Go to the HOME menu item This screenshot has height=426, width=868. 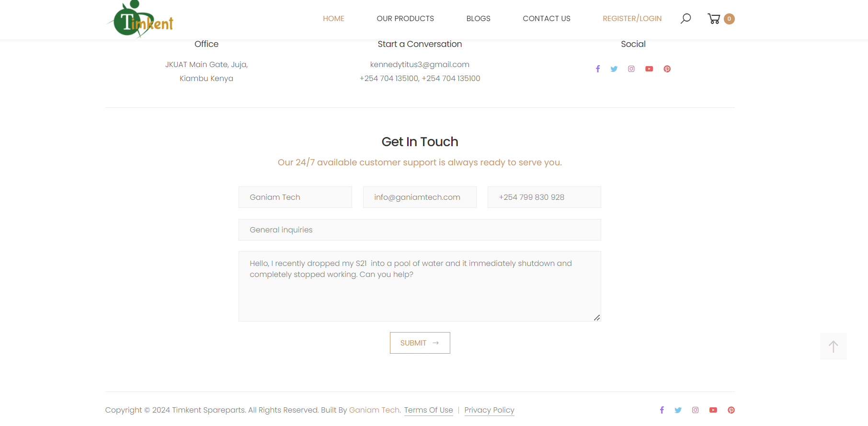pyautogui.click(x=333, y=19)
